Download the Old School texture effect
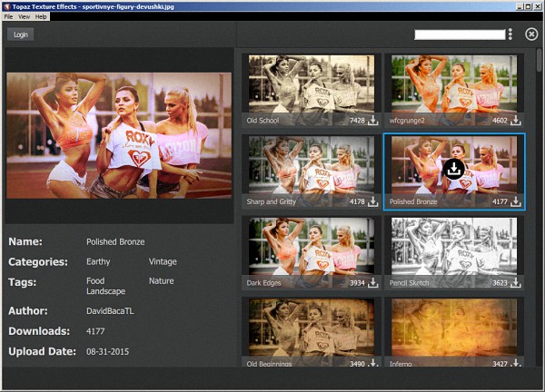Viewport: 545px width, 392px height. coord(373,120)
